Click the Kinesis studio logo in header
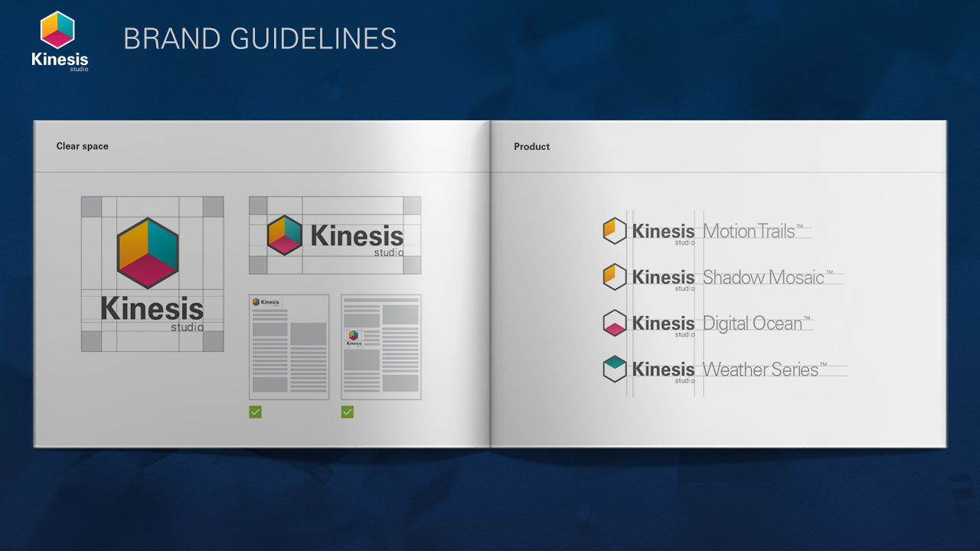Image resolution: width=980 pixels, height=551 pixels. click(60, 41)
